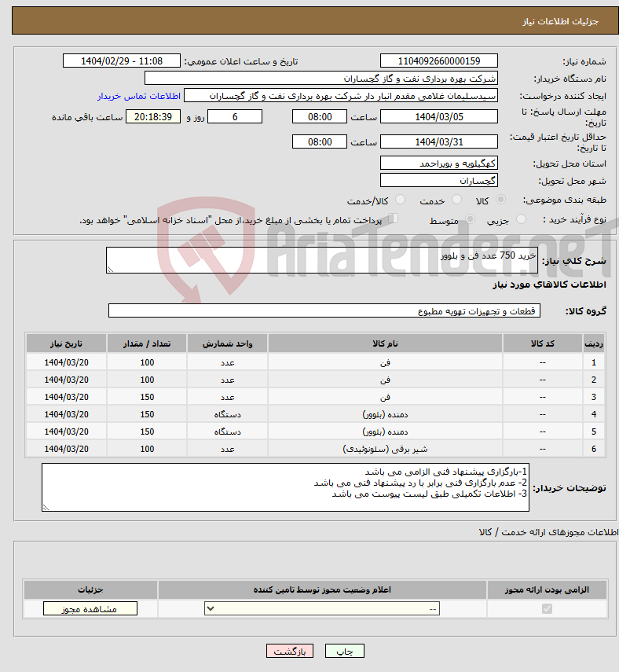Select the متوسط purchase type radio
Viewport: 619px width, 672px height.
(x=470, y=219)
